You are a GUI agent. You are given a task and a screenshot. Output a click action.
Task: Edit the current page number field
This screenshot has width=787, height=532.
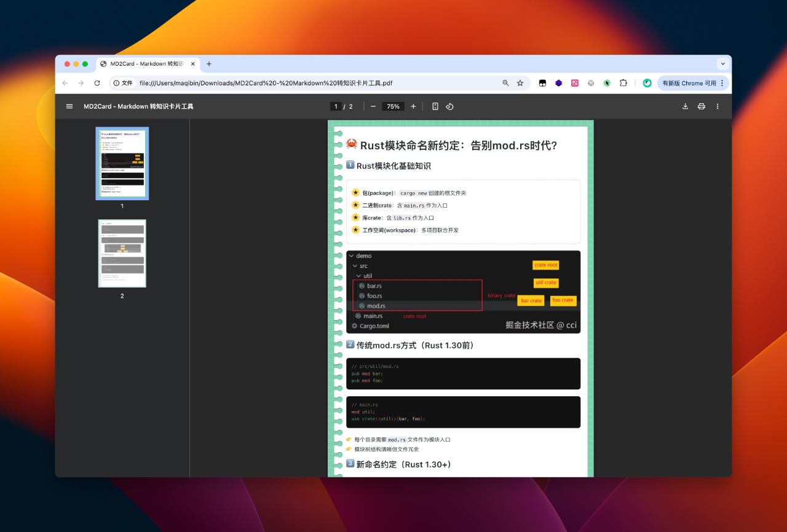click(336, 106)
